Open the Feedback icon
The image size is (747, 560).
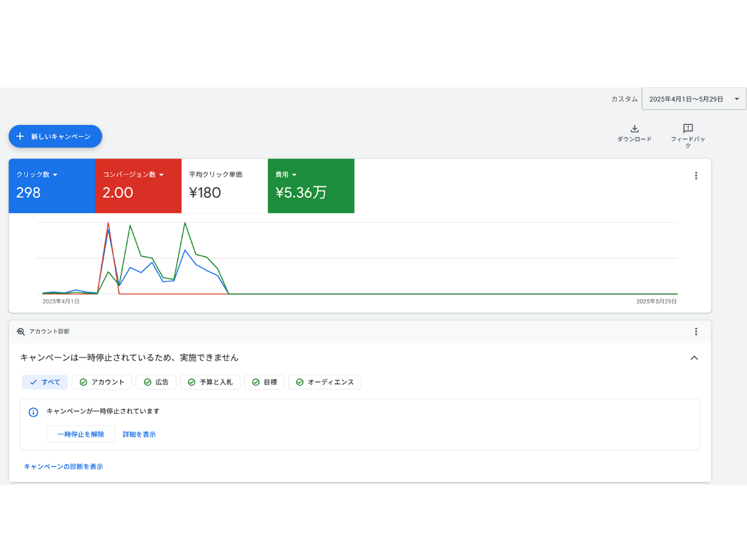pos(688,129)
